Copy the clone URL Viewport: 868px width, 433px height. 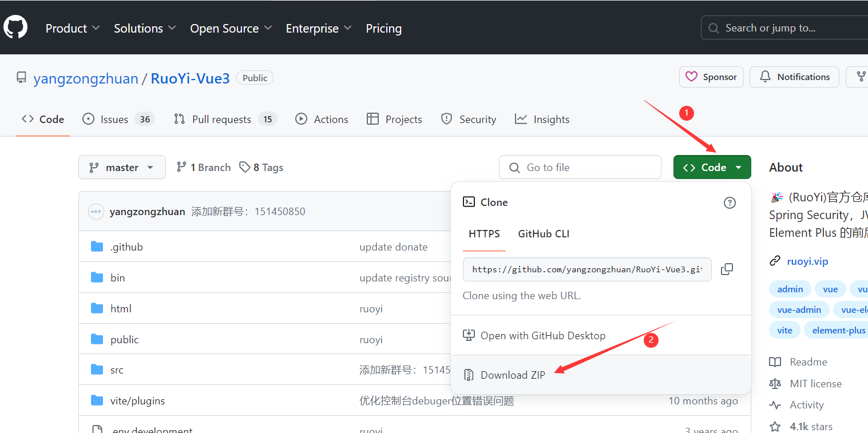[x=727, y=269]
